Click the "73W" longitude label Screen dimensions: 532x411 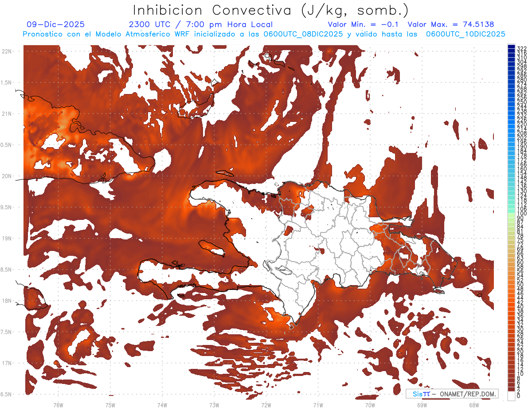pos(214,405)
